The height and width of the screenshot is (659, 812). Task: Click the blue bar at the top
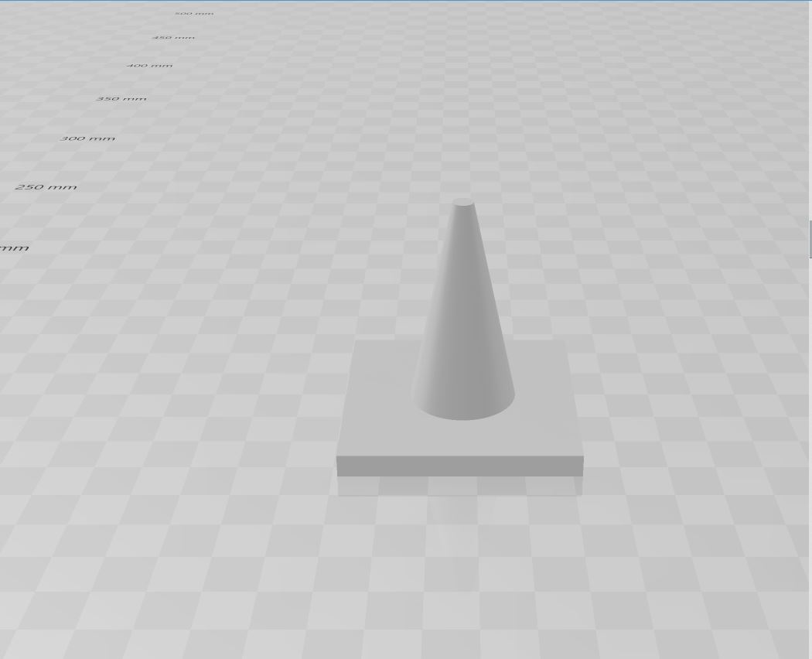coord(406,3)
